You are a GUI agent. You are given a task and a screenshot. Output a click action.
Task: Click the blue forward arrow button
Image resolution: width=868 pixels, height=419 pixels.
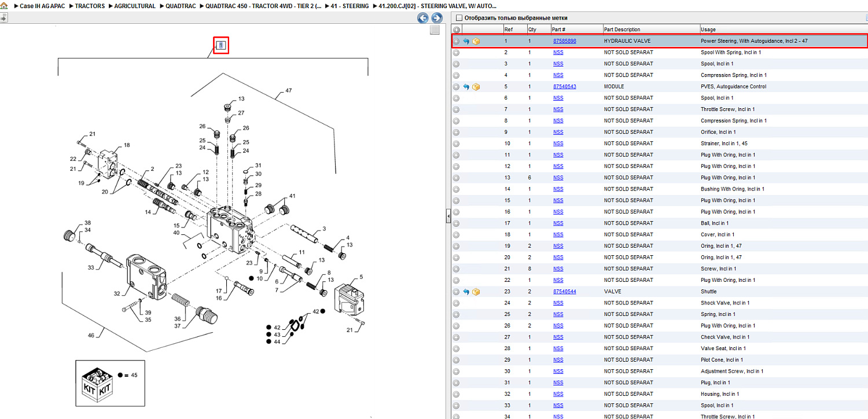pyautogui.click(x=437, y=18)
